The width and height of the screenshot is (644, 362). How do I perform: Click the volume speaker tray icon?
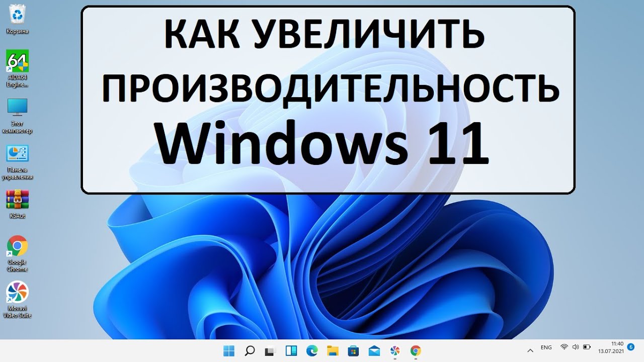pyautogui.click(x=575, y=347)
